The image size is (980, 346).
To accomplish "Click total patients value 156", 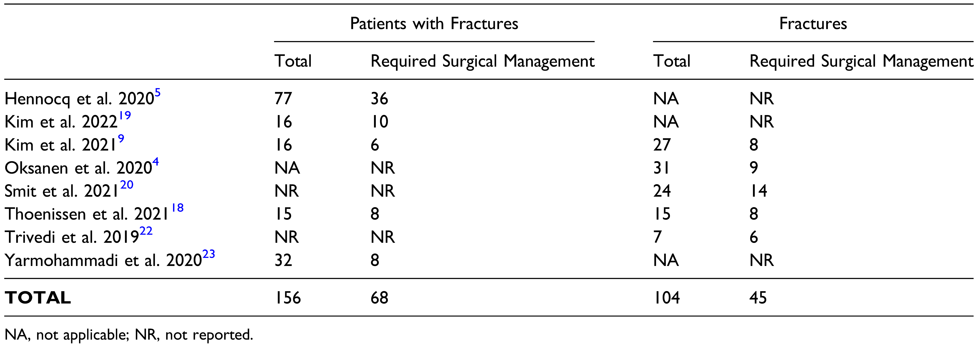I will pyautogui.click(x=288, y=298).
